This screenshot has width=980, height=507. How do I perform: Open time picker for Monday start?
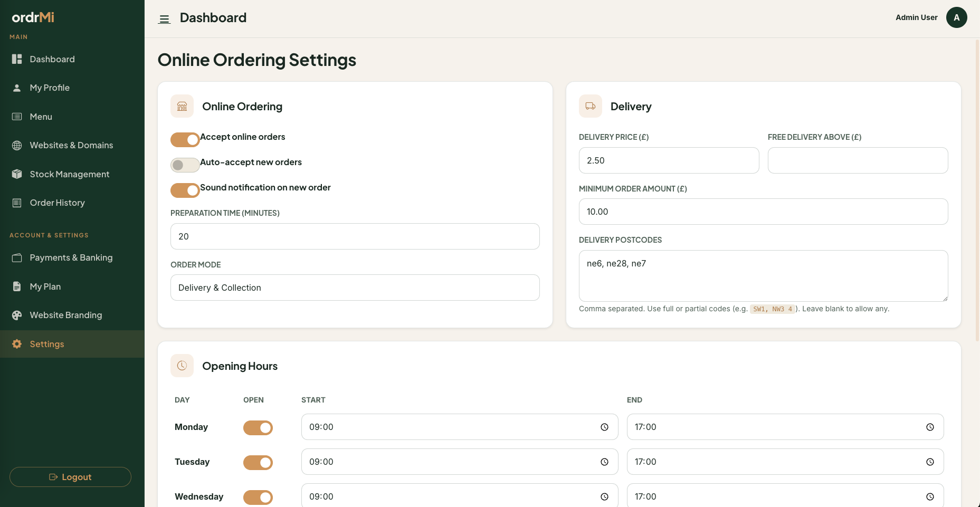(604, 427)
